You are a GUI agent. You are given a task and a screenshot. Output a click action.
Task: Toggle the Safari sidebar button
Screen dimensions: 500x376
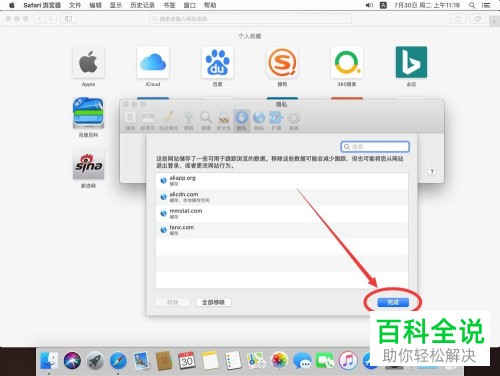pyautogui.click(x=68, y=19)
